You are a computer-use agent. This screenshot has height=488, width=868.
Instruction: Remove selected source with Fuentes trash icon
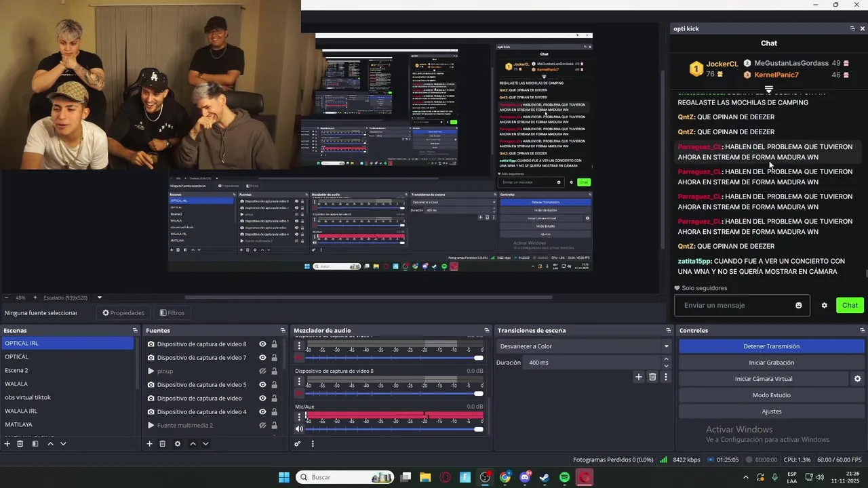(163, 444)
